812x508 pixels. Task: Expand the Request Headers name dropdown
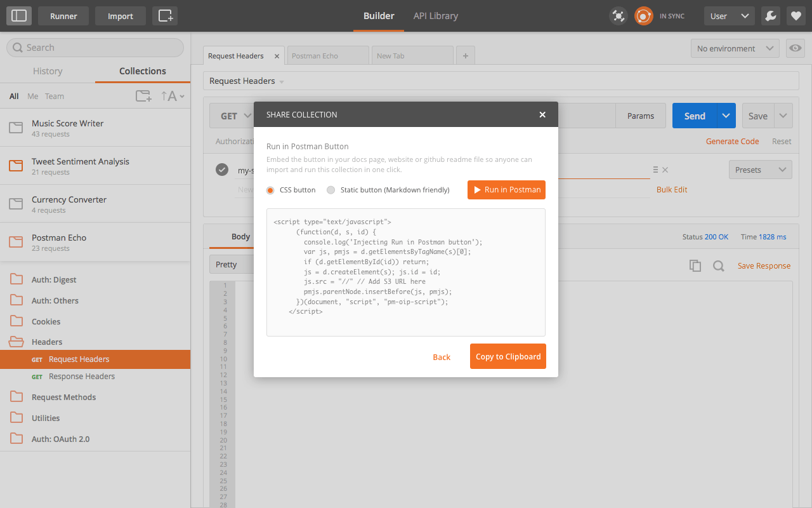tap(282, 82)
